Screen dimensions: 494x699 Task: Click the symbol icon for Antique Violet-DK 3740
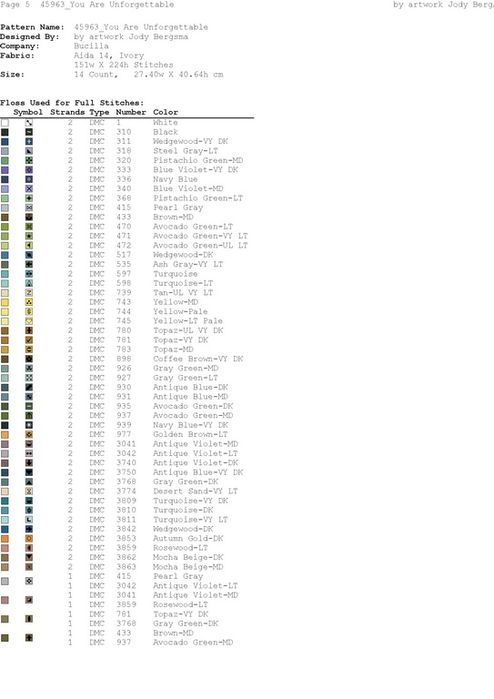(x=29, y=463)
